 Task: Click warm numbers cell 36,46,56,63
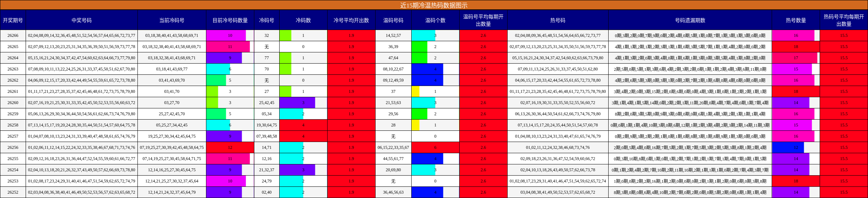[393, 192]
